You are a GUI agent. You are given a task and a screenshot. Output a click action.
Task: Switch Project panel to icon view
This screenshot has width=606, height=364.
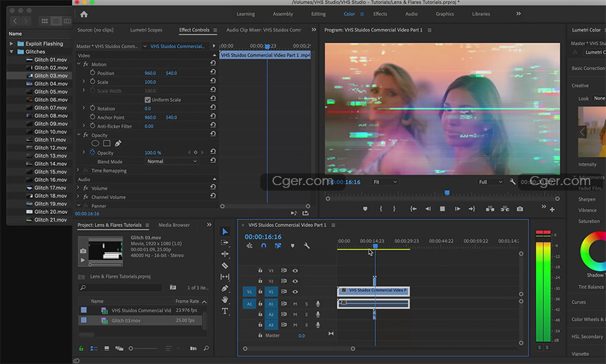click(x=107, y=349)
